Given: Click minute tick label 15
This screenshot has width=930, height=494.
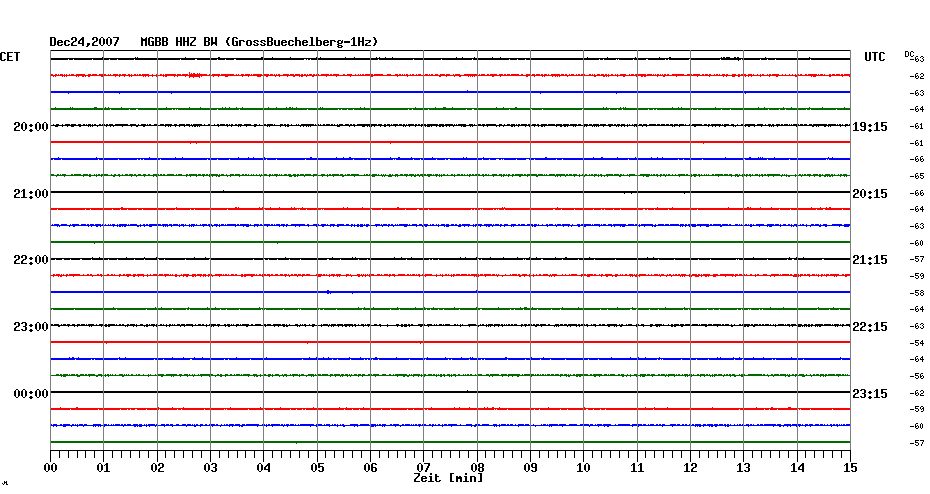Looking at the screenshot, I should coord(850,468).
